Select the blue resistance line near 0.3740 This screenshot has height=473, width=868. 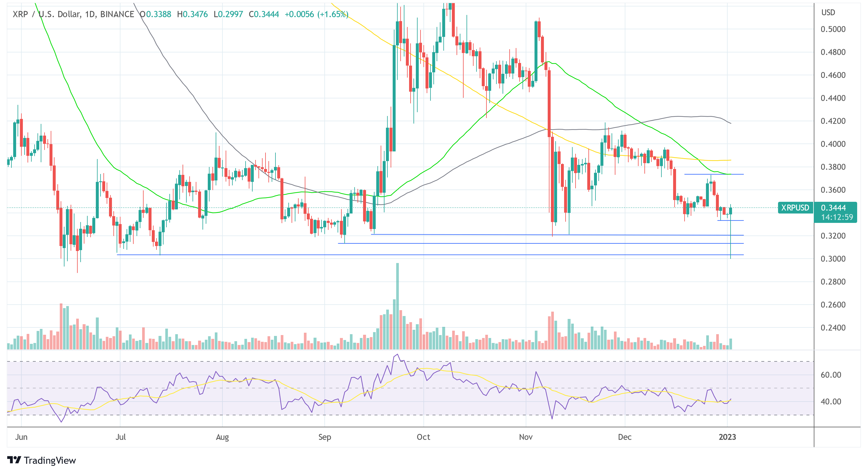click(714, 174)
